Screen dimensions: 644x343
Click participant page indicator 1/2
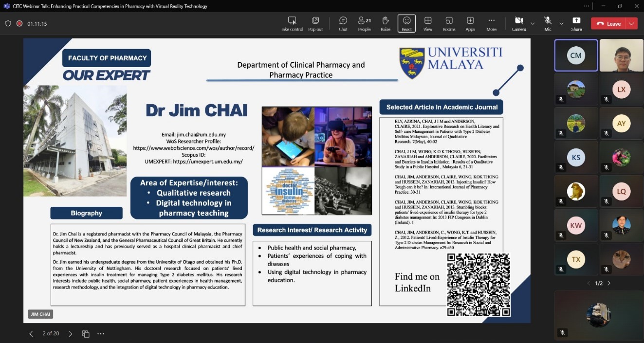(599, 283)
